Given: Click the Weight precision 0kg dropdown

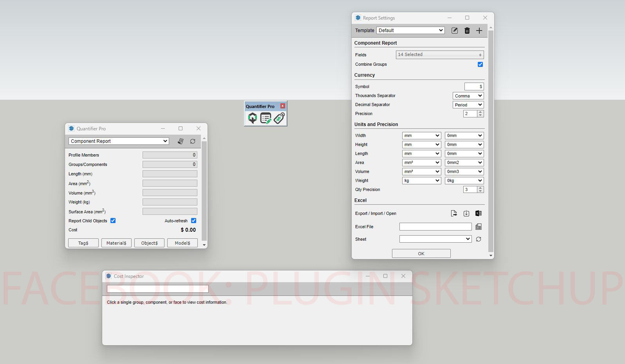Looking at the screenshot, I should coord(464,180).
